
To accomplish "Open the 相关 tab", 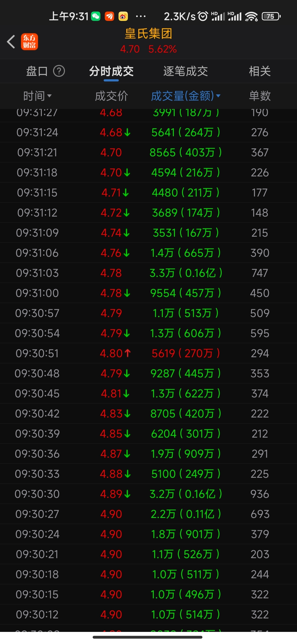I will pos(260,71).
